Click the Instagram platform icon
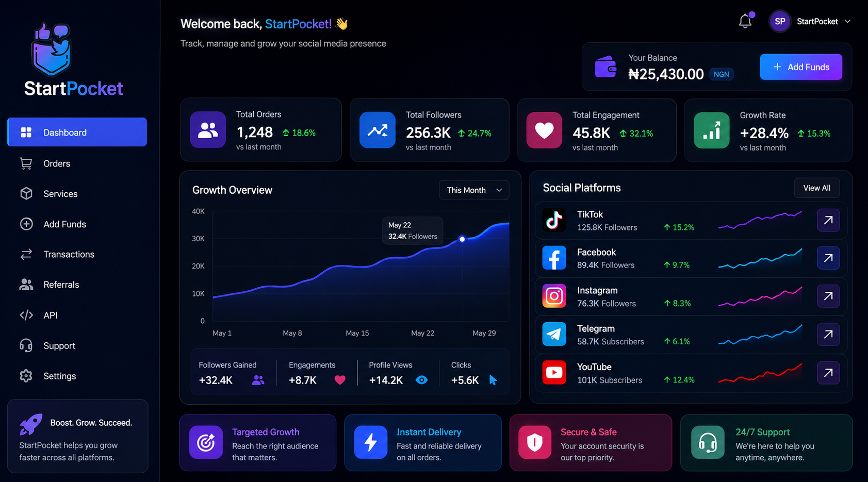868x482 pixels. tap(554, 296)
